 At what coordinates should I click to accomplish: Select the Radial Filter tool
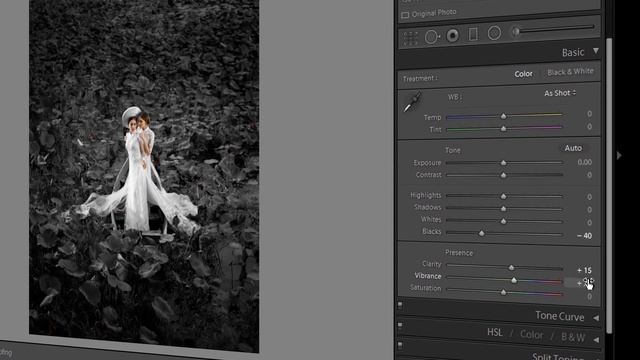tap(494, 33)
